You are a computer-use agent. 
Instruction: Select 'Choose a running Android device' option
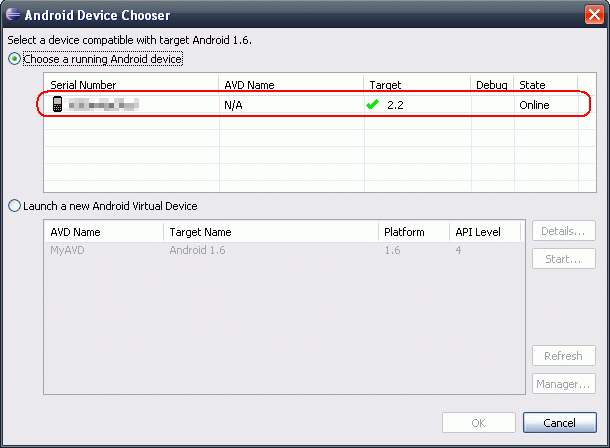point(14,60)
